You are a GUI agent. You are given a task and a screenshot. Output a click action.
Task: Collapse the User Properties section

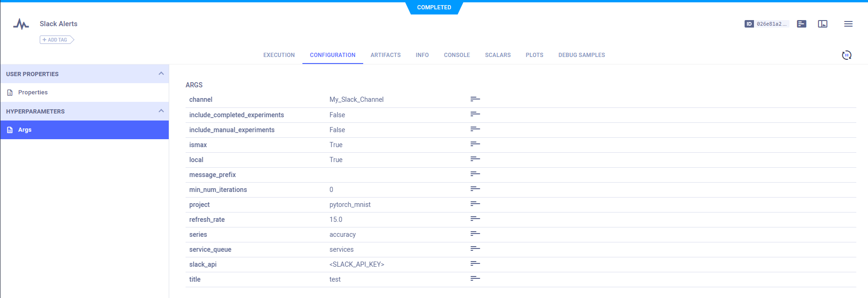[161, 74]
